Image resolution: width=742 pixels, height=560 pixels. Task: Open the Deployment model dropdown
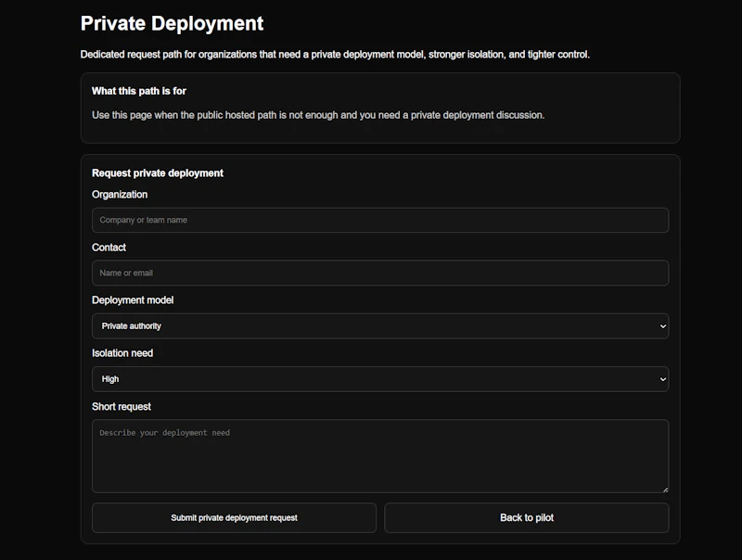tap(380, 325)
